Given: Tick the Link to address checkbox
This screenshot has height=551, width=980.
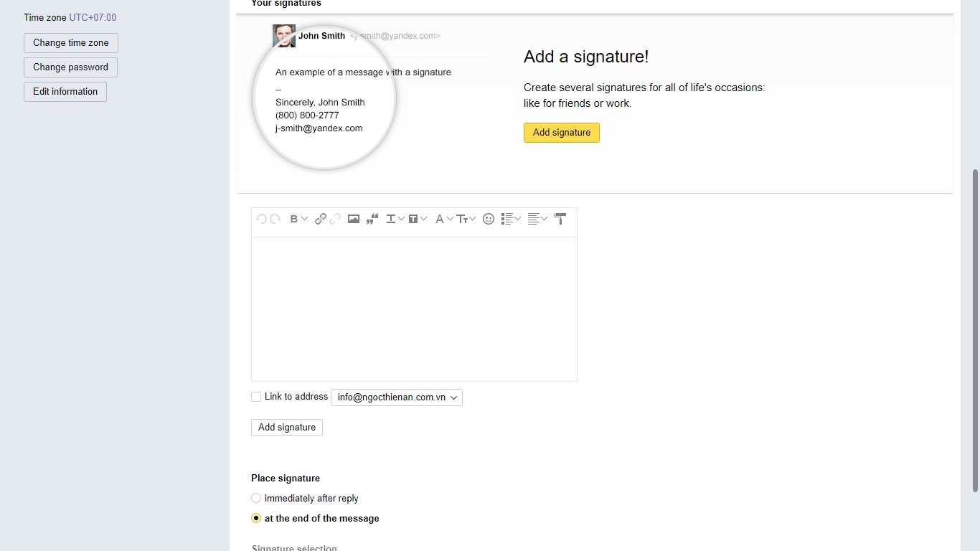Looking at the screenshot, I should point(256,397).
